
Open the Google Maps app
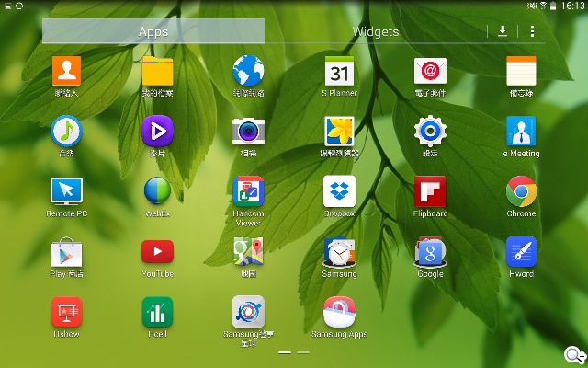(x=248, y=251)
